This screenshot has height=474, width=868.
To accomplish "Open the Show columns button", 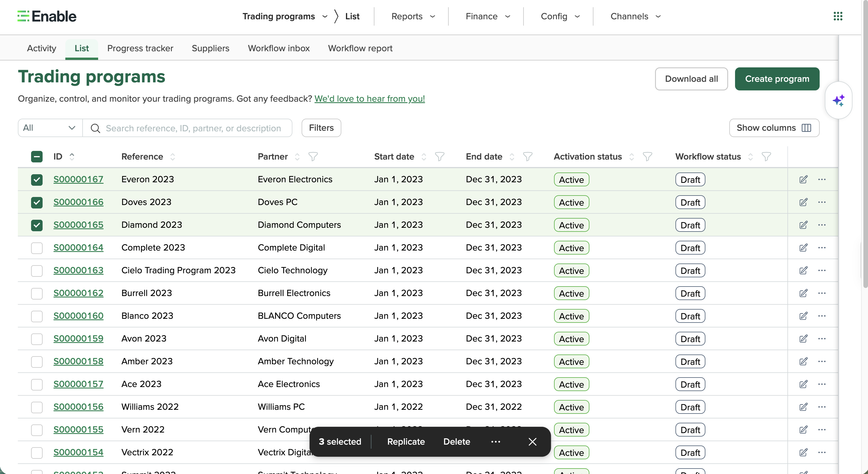I will coord(774,128).
